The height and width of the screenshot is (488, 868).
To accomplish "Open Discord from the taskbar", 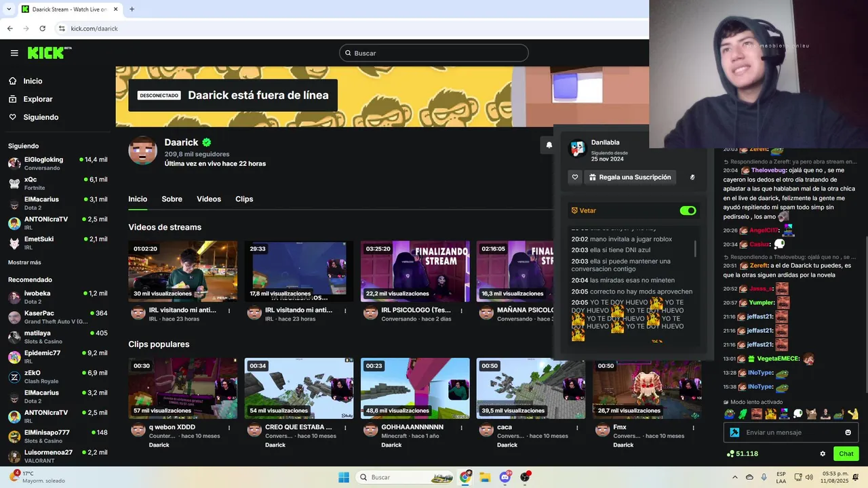I will pos(505,477).
